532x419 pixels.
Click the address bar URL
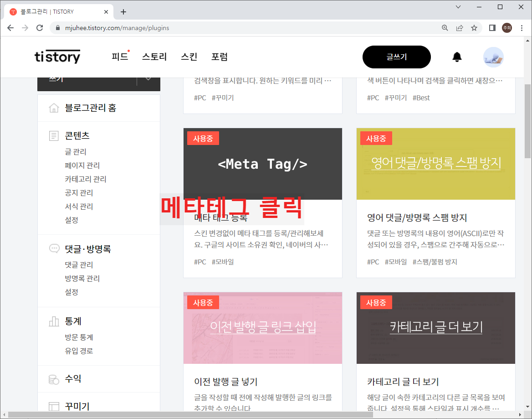tap(117, 28)
